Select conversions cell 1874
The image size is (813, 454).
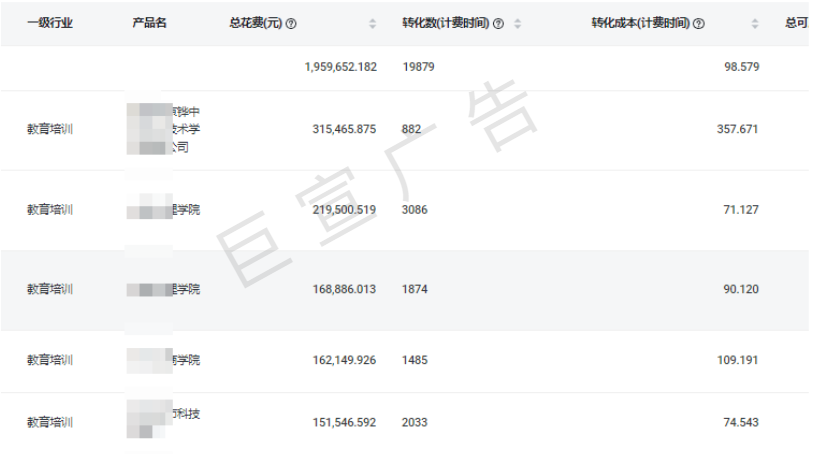click(x=415, y=289)
